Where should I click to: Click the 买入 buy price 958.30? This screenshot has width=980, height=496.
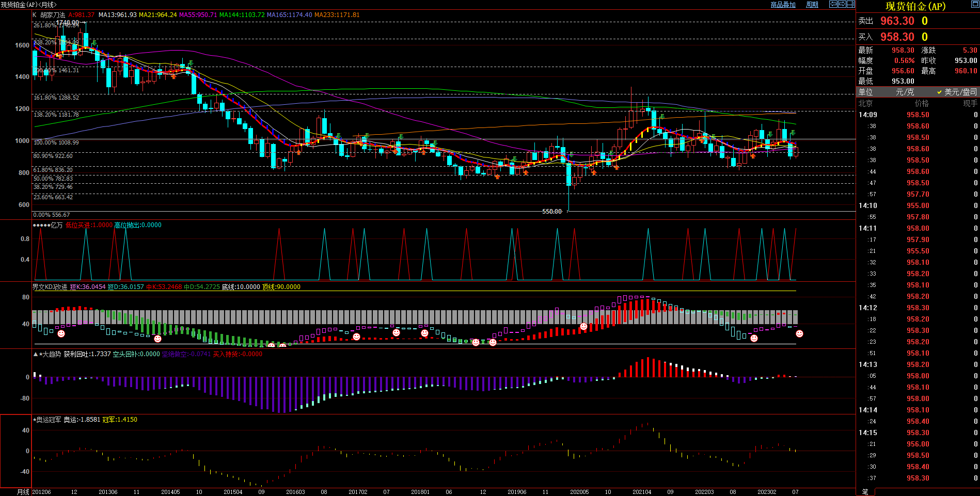(897, 37)
